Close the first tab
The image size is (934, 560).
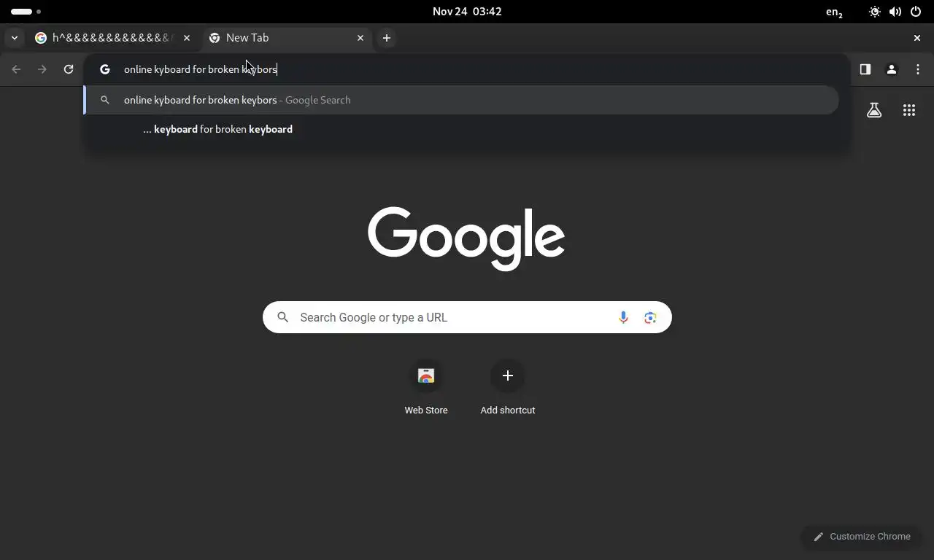pyautogui.click(x=187, y=38)
